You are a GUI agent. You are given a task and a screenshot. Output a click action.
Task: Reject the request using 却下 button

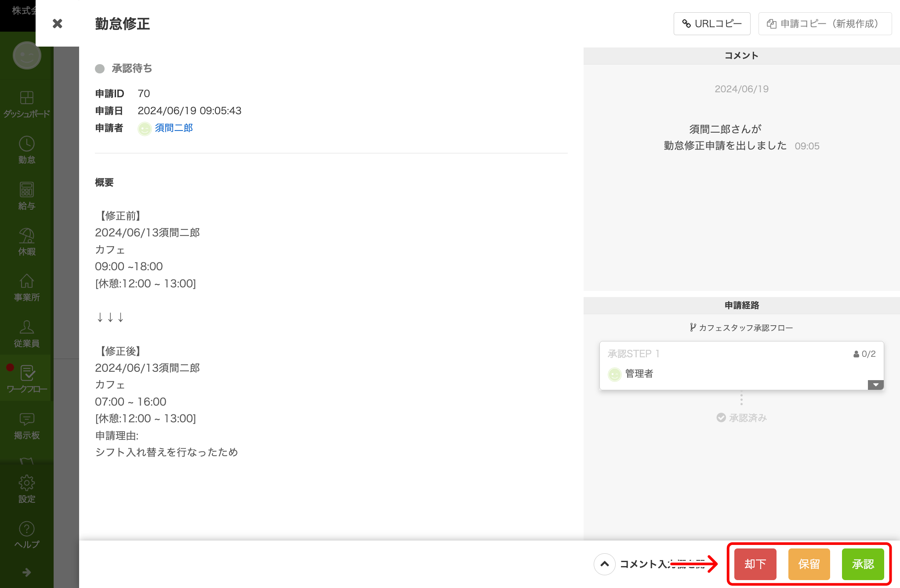point(755,564)
